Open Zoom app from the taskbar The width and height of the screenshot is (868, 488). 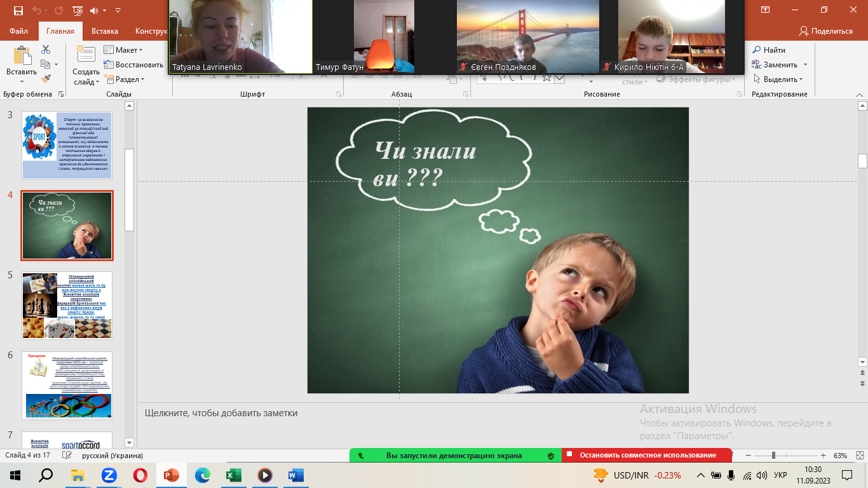[x=109, y=475]
